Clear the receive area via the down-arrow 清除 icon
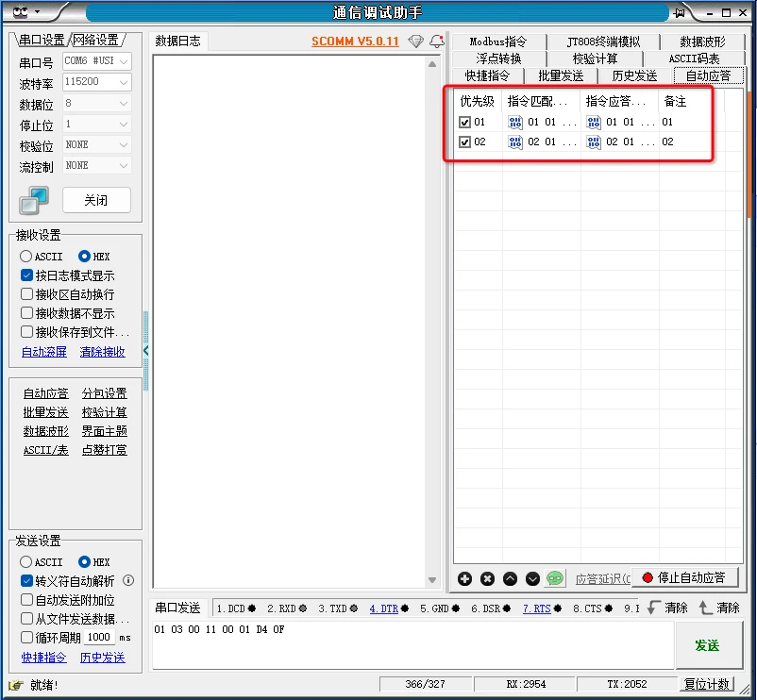 [672, 608]
